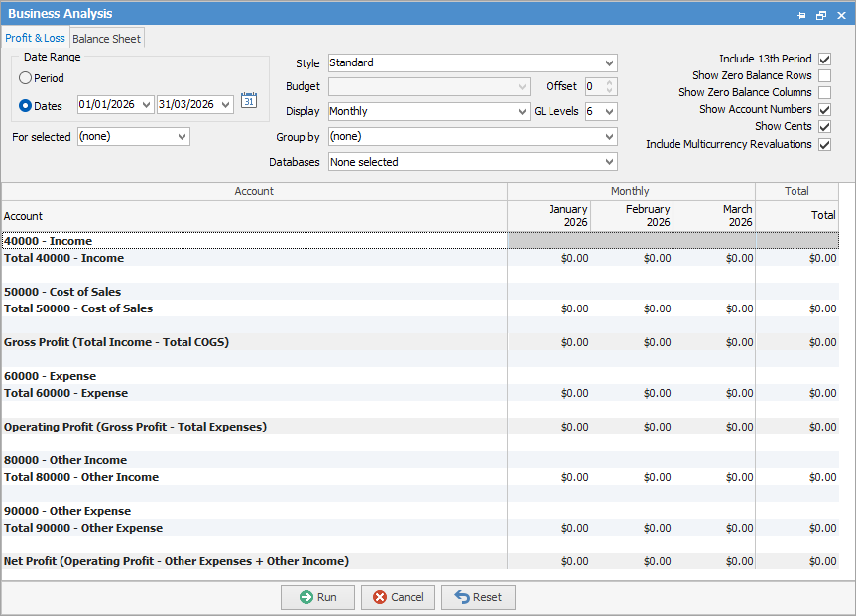
Task: Close the Business Analysis window
Action: tap(841, 15)
